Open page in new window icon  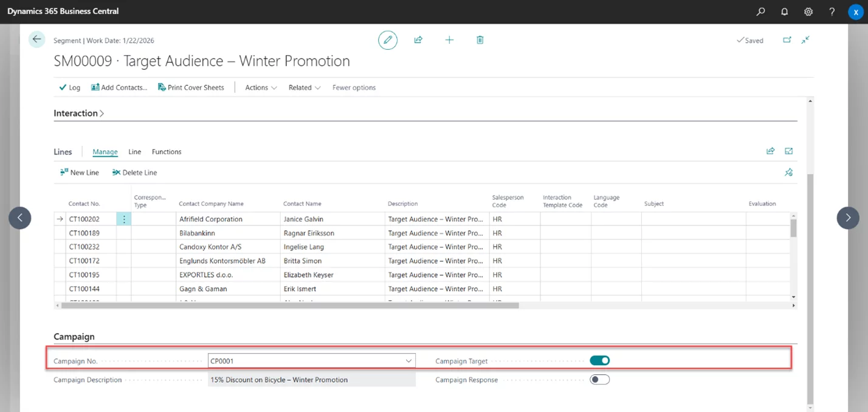click(x=787, y=40)
